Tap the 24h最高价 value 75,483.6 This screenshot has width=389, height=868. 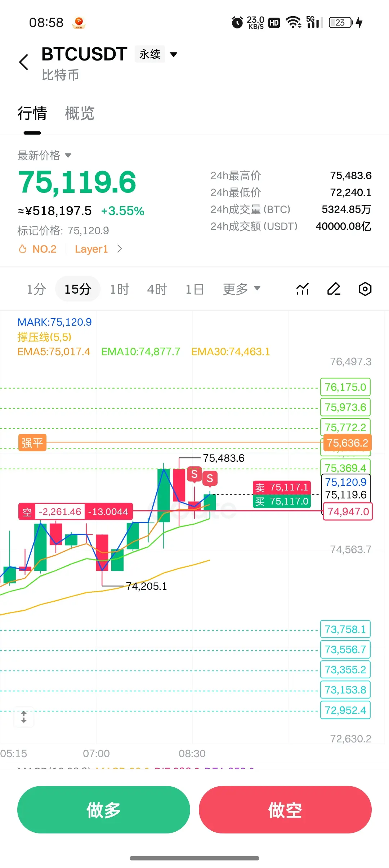(351, 176)
